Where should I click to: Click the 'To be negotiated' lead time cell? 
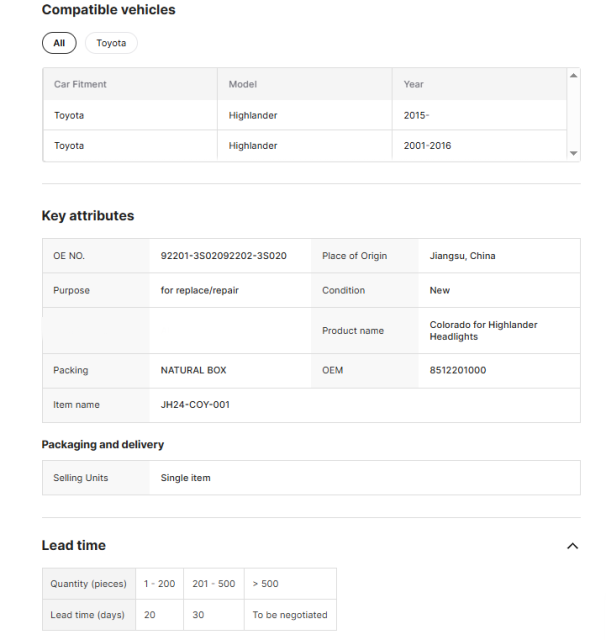coord(289,615)
